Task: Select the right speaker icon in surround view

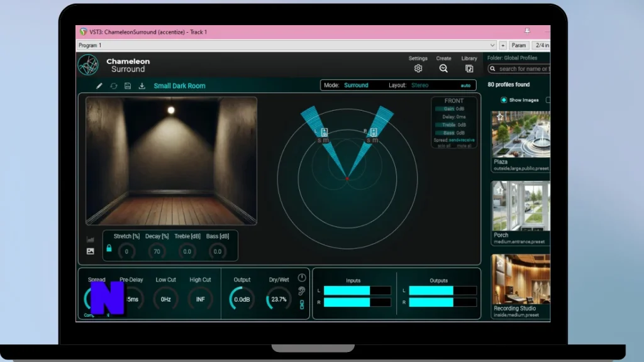Action: click(374, 132)
